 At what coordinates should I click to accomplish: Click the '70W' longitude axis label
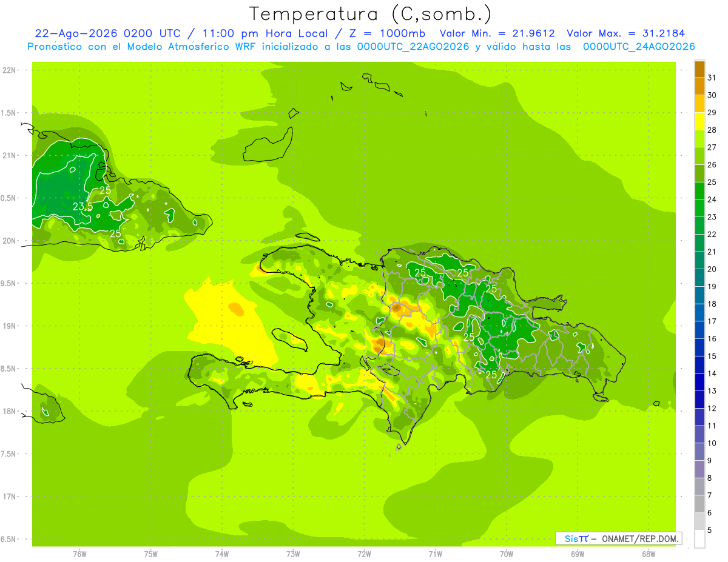click(507, 554)
